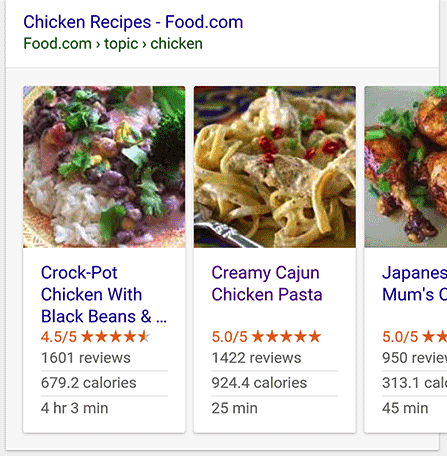Click the 45 min cook time
Image resolution: width=447 pixels, height=456 pixels.
coord(405,408)
